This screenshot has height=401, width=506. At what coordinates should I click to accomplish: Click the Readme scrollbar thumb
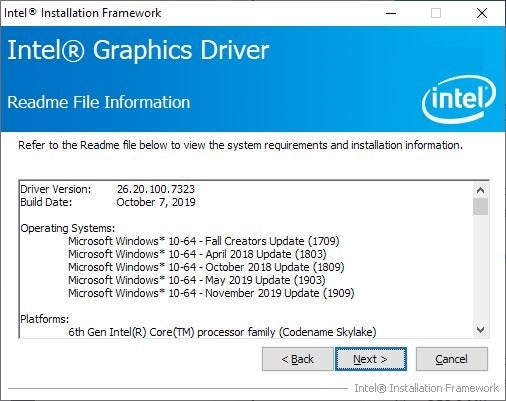[480, 207]
